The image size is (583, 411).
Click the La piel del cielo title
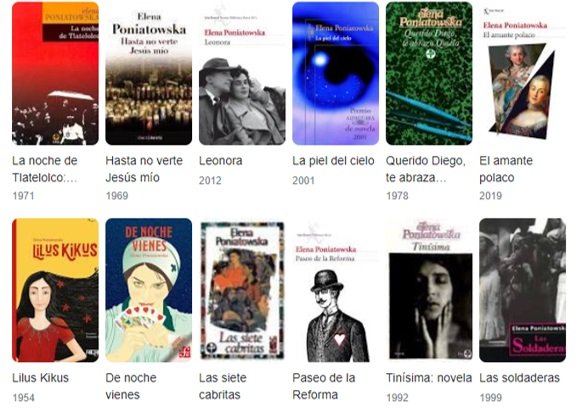point(333,161)
